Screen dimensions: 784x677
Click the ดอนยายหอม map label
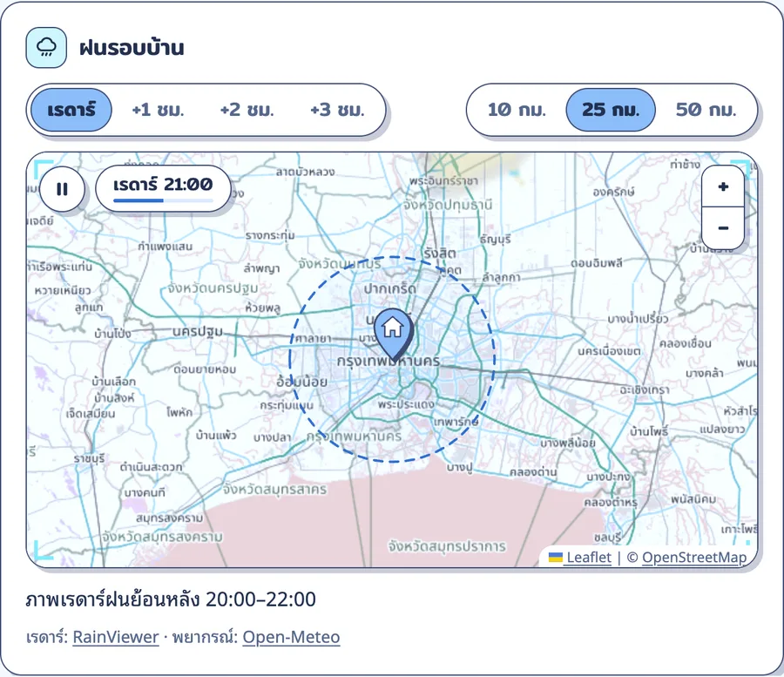coord(205,369)
